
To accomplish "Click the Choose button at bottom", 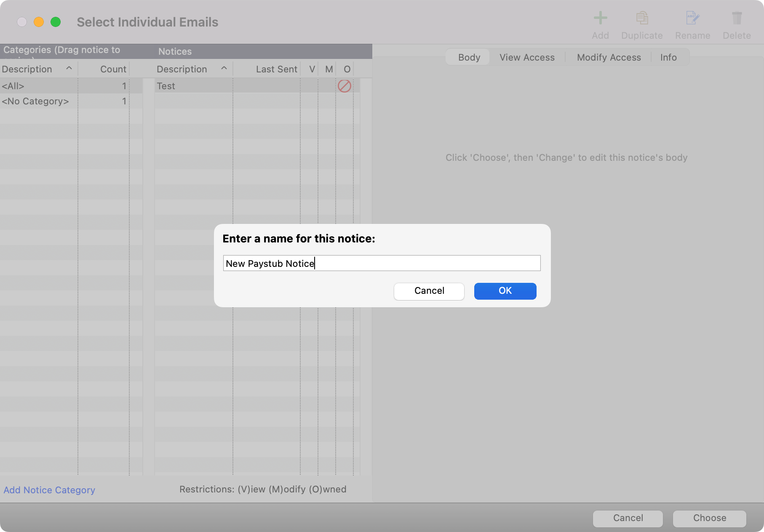I will point(709,518).
